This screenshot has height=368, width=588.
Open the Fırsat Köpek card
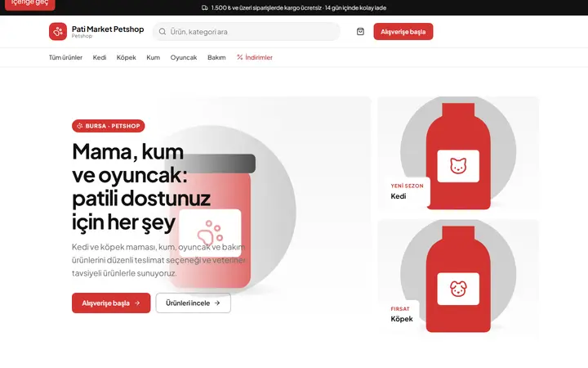(x=458, y=276)
